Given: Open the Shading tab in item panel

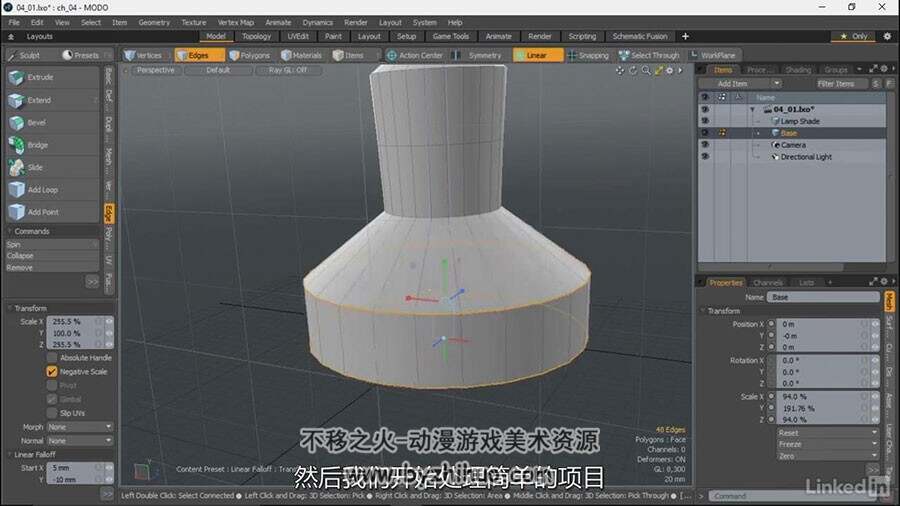Looking at the screenshot, I should click(x=798, y=70).
